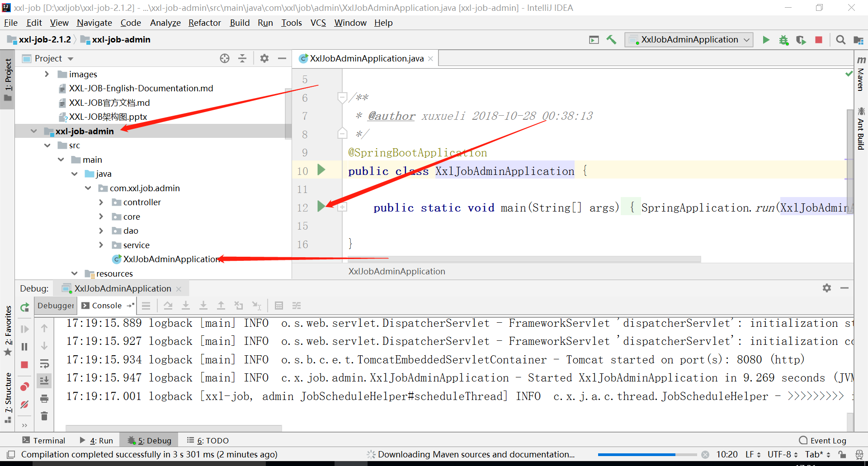This screenshot has width=868, height=466.
Task: Open the 4: Run tool window
Action: tap(96, 440)
